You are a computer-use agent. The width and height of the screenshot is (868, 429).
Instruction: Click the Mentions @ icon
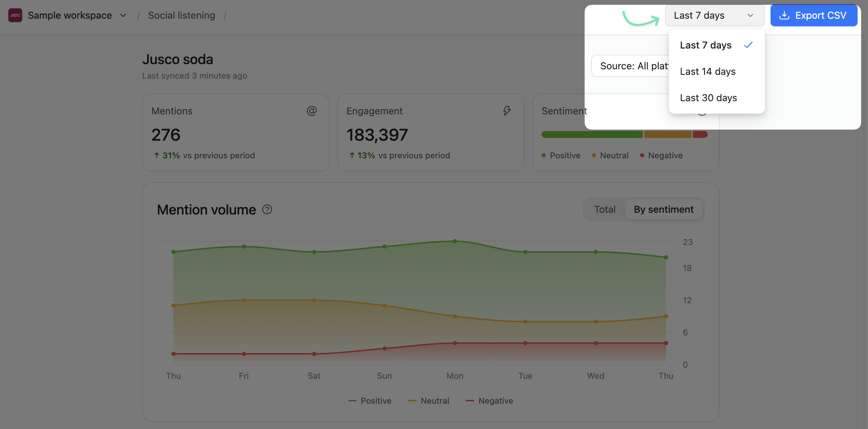coord(312,111)
